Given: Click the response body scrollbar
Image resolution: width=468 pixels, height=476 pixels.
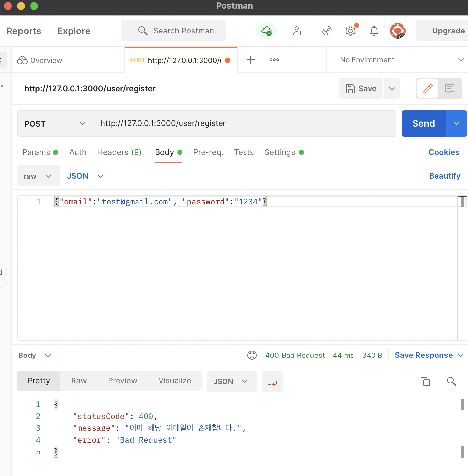Looking at the screenshot, I should (x=463, y=404).
